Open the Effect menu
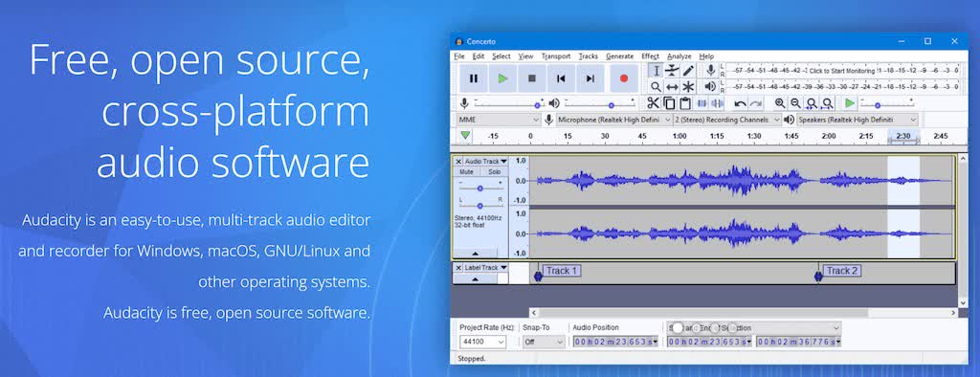This screenshot has width=980, height=377. [650, 56]
